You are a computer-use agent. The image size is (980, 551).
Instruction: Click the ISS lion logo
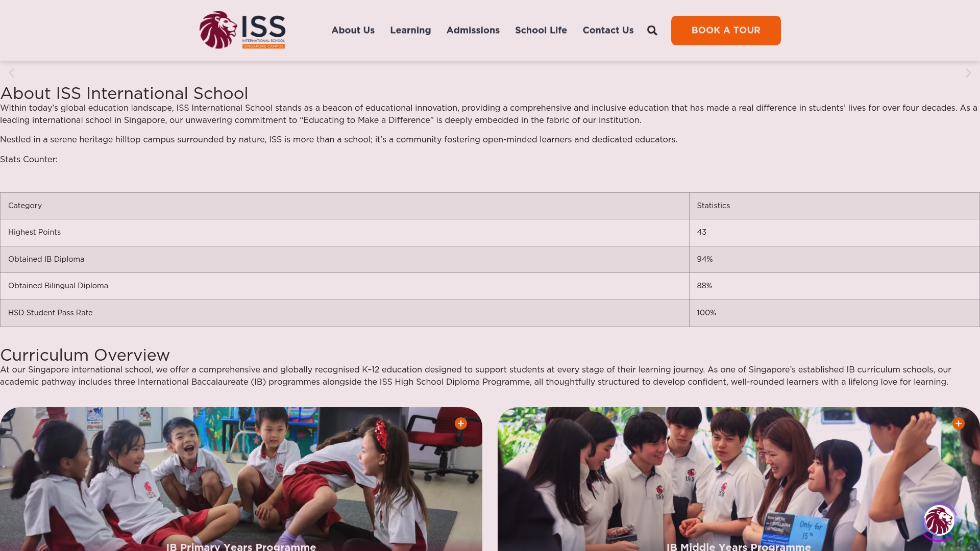[x=242, y=30]
